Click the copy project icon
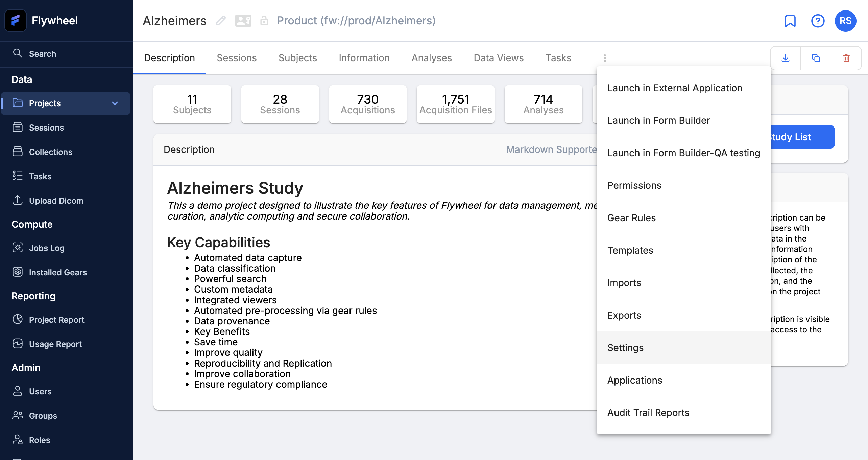 click(816, 58)
